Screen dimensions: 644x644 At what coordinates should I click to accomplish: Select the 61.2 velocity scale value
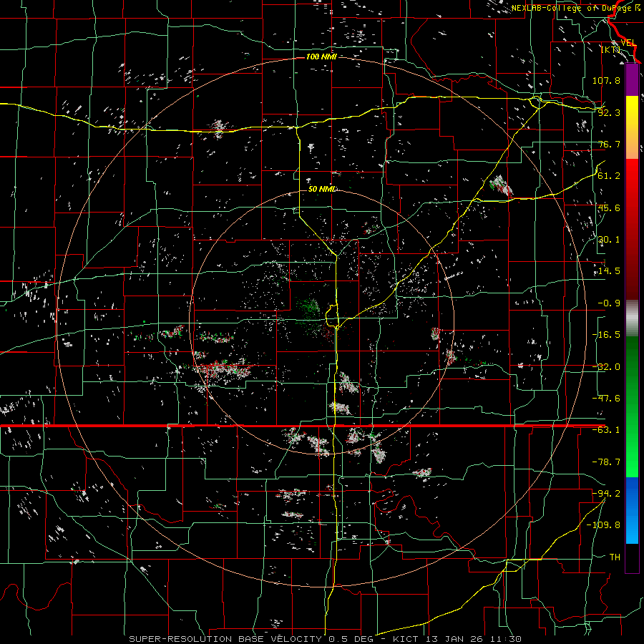(609, 176)
